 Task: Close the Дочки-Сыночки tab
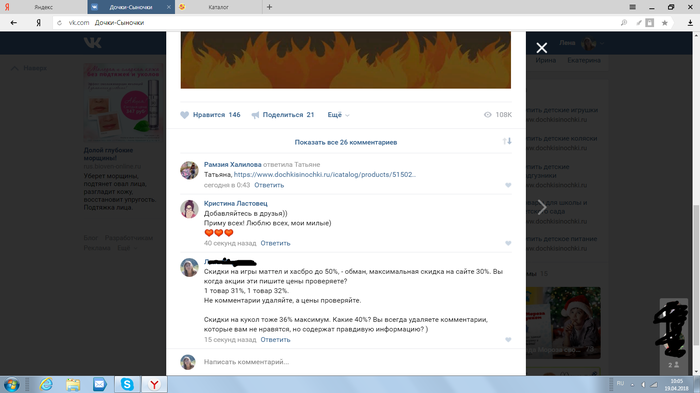pyautogui.click(x=168, y=7)
